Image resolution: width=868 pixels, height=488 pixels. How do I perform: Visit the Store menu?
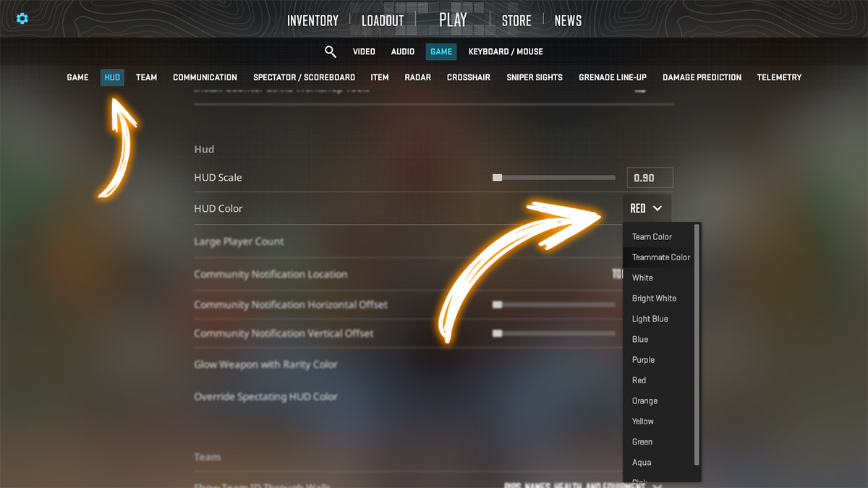(516, 21)
